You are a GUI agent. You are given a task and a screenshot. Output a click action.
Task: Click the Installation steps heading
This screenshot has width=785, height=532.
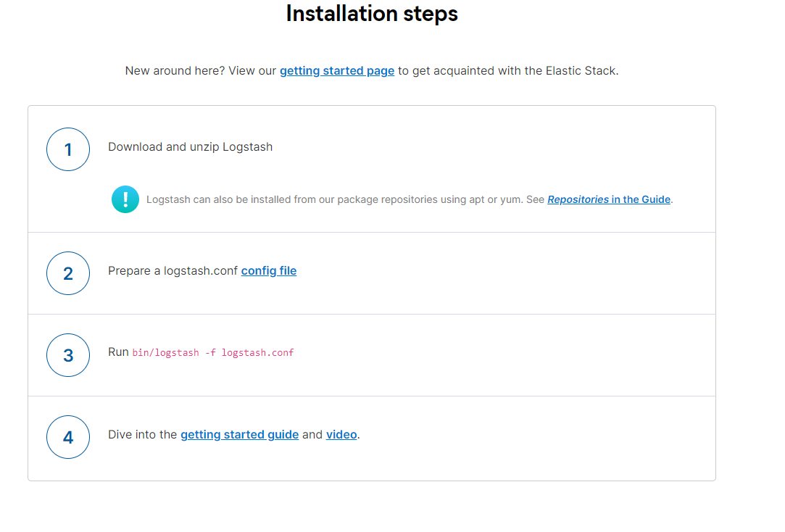pos(372,14)
